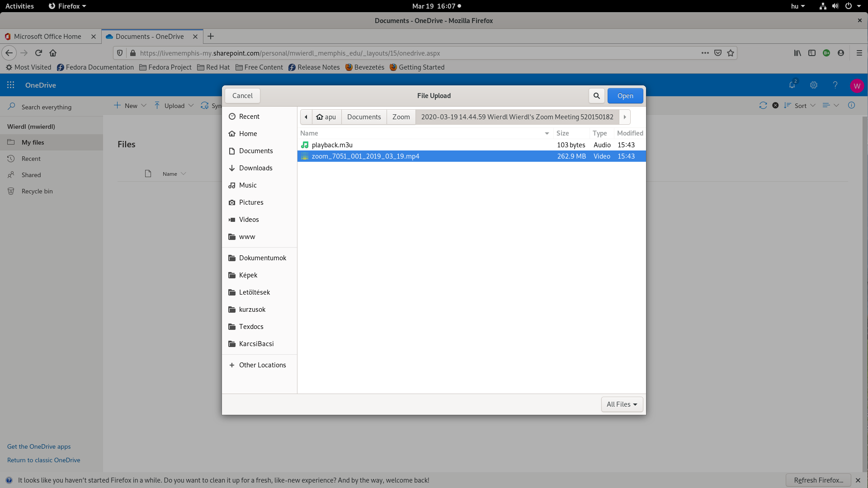Go to Documents in the path bar
The image size is (868, 488).
(364, 117)
